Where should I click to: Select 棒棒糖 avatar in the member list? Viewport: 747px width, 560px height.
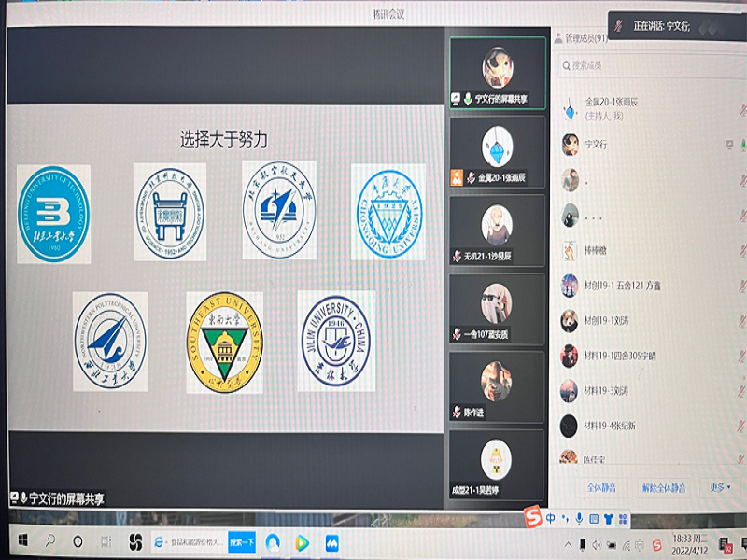point(570,250)
